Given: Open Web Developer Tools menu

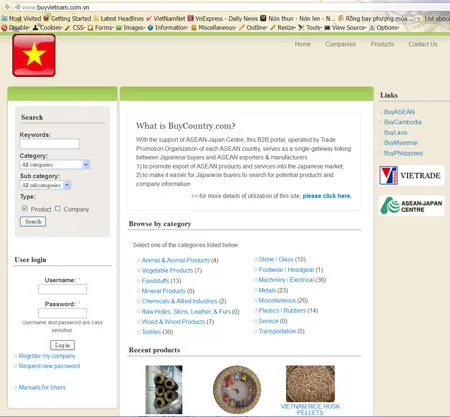Looking at the screenshot, I should click(310, 28).
